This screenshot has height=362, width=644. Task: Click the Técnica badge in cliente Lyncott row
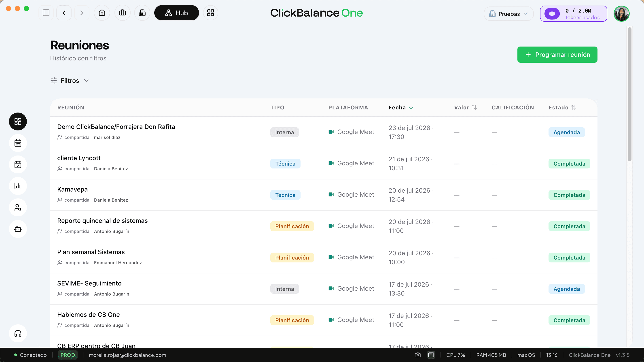click(x=285, y=164)
